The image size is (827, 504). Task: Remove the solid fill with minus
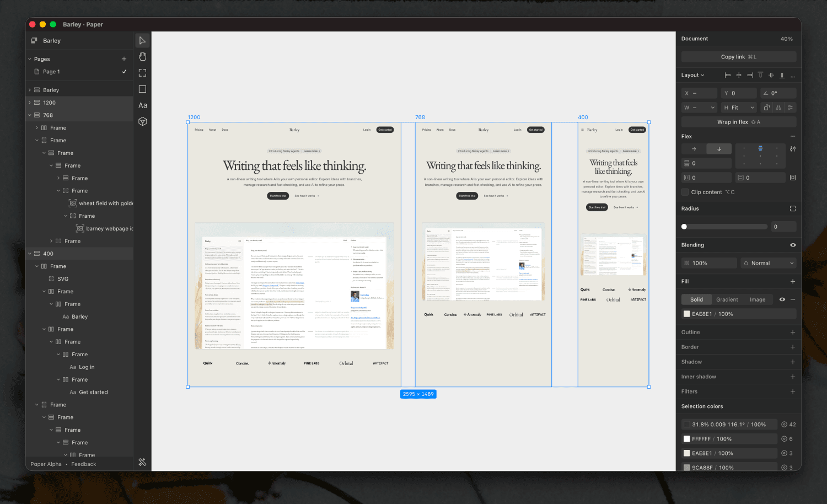(793, 299)
